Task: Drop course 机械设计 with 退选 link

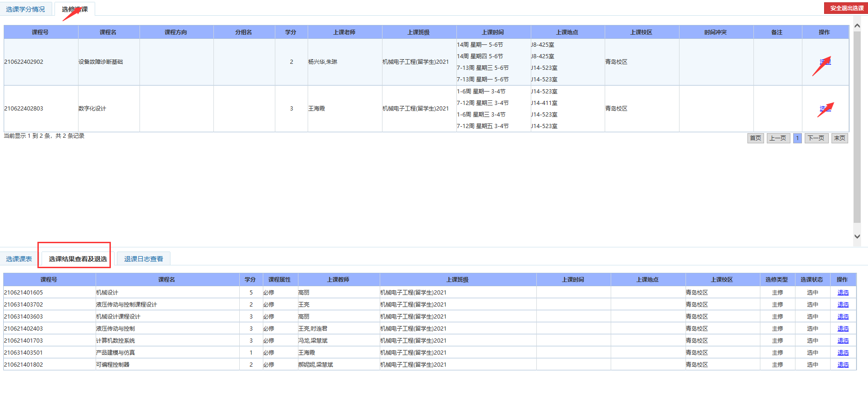Action: coord(843,293)
